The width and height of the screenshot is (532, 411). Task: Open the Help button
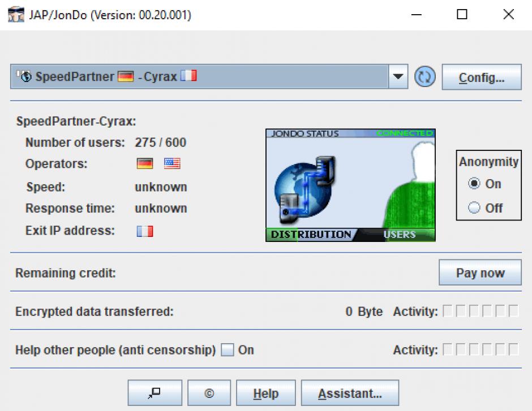tap(265, 393)
